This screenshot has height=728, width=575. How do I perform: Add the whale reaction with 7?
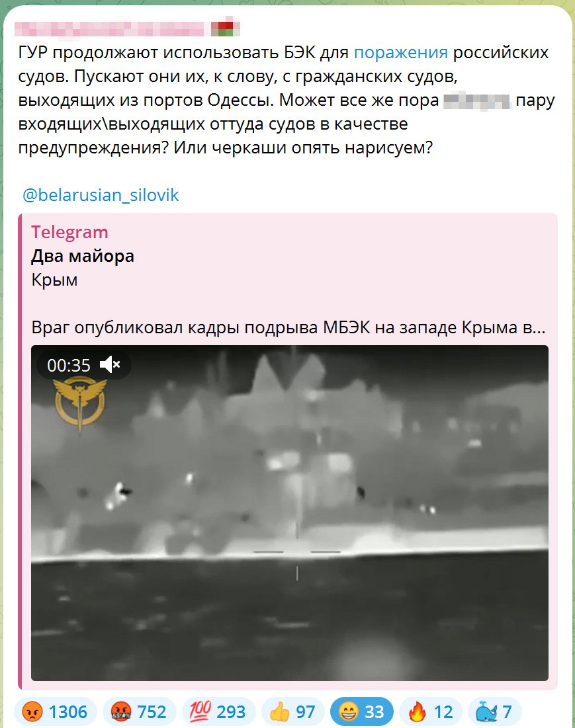[495, 711]
